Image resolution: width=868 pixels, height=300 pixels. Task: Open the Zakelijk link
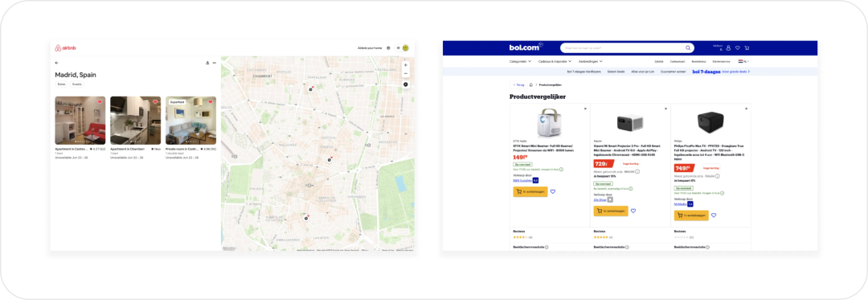659,61
